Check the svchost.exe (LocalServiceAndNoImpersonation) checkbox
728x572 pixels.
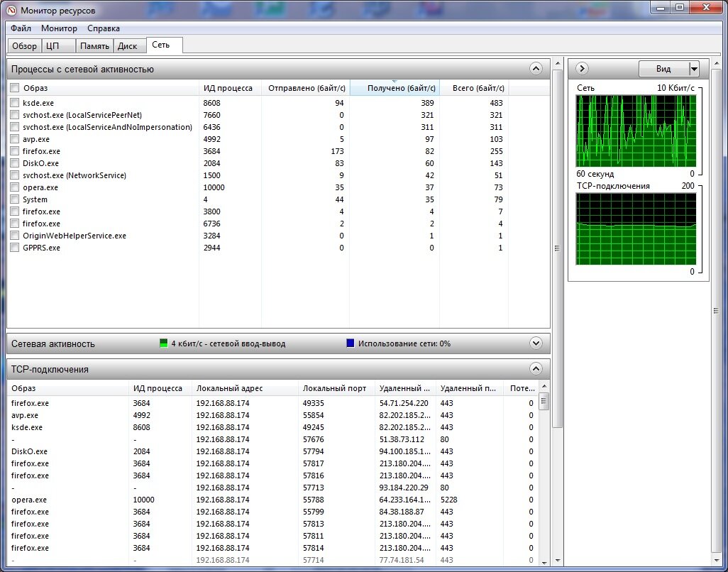tap(15, 127)
